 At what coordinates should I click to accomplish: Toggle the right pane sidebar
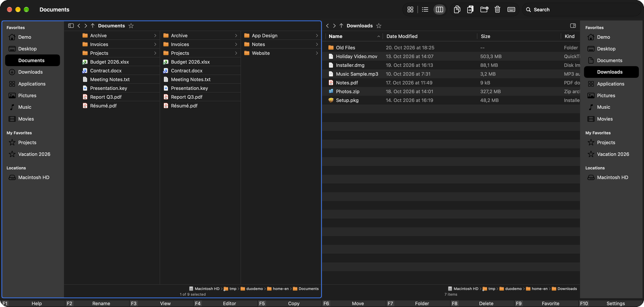pos(573,26)
